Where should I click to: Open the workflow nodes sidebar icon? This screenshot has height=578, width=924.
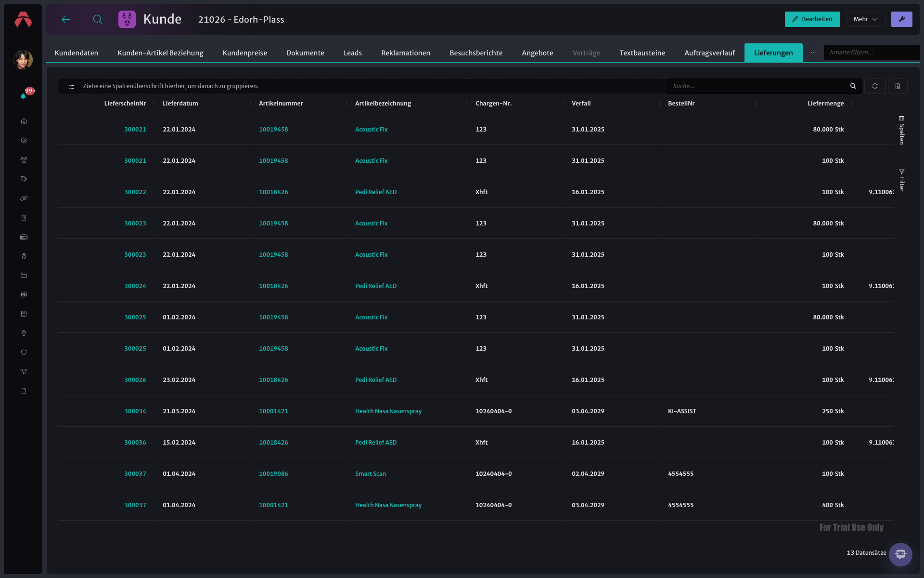[24, 372]
